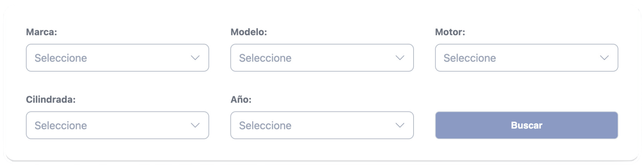The image size is (644, 165).
Task: Click Seleccione placeholder text under Marca
Action: point(61,58)
